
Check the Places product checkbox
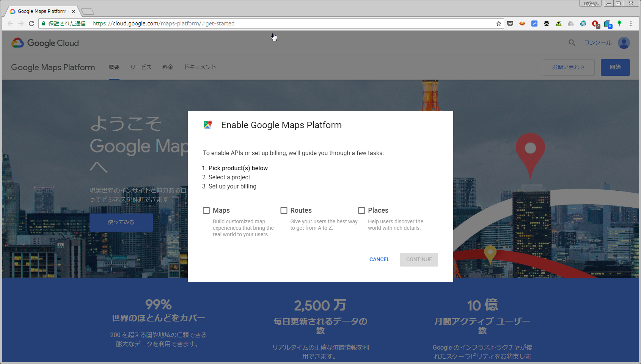(361, 210)
